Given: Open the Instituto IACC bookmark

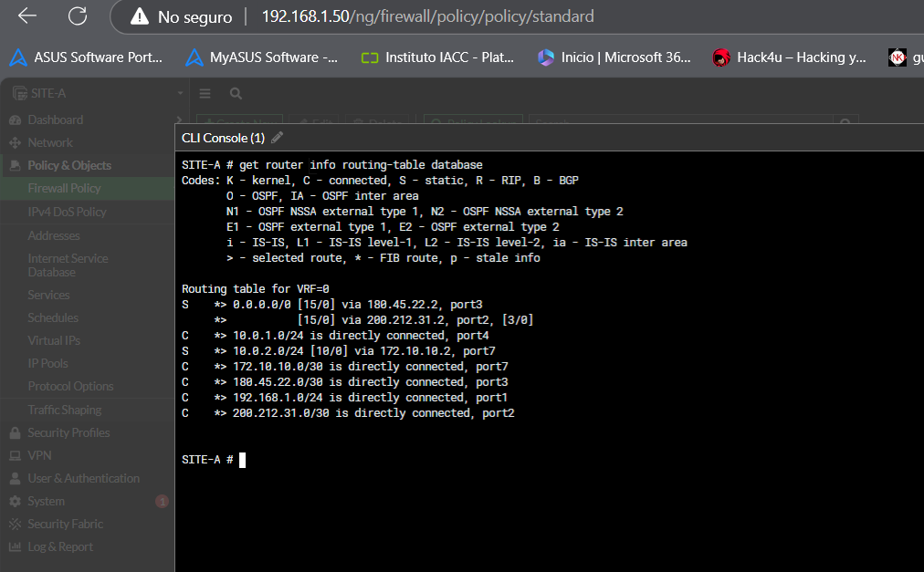Looking at the screenshot, I should coord(437,57).
